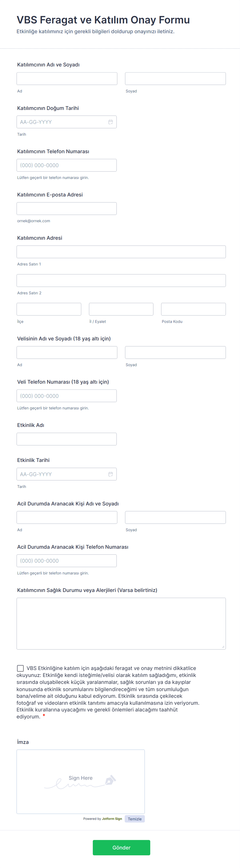Viewport: 240px width, 868px height.
Task: Click the participant phone number field
Action: 67,165
